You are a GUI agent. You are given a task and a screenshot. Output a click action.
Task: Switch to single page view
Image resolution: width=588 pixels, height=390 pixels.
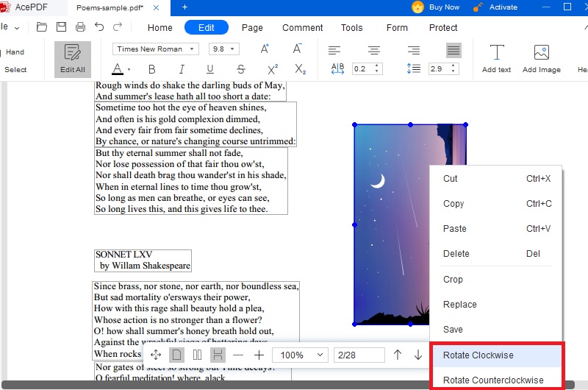click(x=176, y=355)
